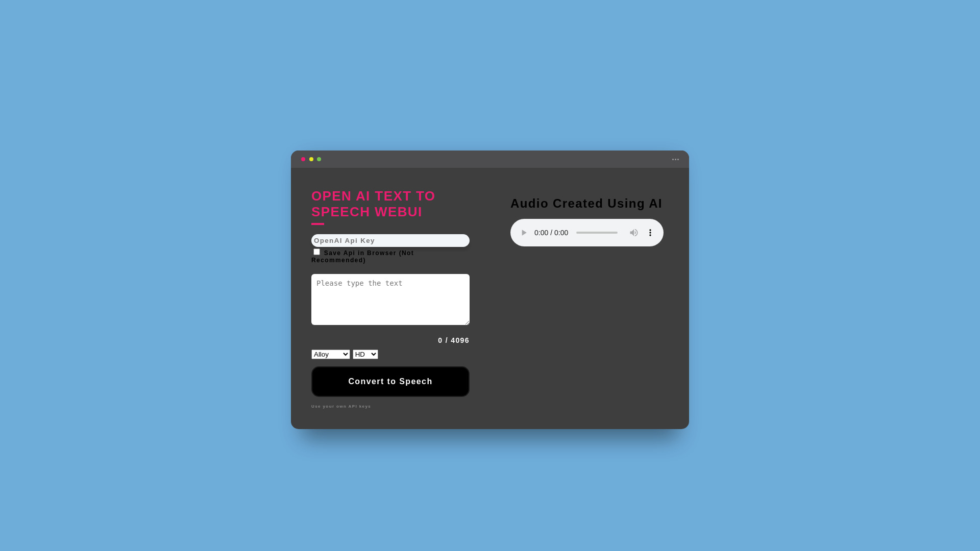This screenshot has width=980, height=551.
Task: Click the text area to type content
Action: coord(390,298)
